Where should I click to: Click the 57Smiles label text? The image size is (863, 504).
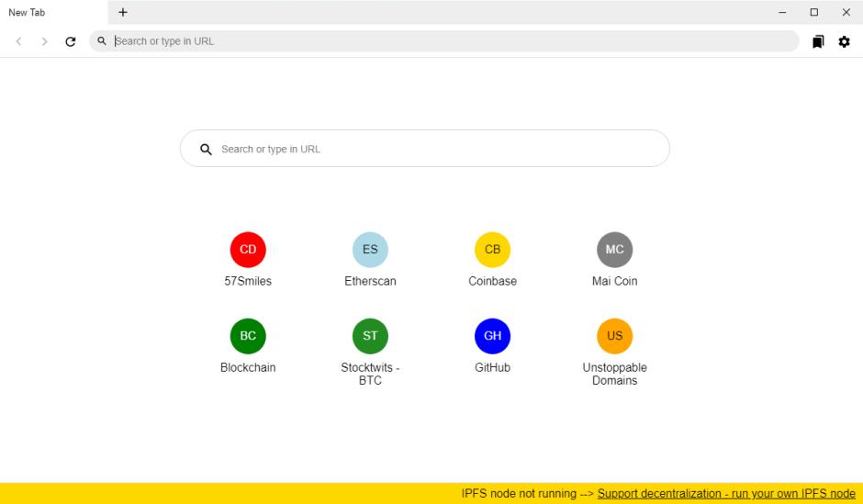(x=248, y=281)
